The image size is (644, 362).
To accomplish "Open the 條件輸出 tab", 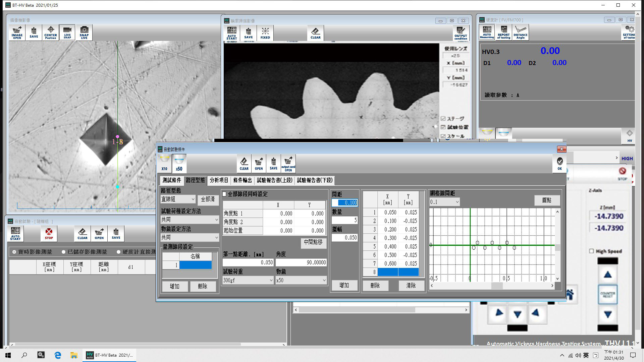I will (242, 180).
